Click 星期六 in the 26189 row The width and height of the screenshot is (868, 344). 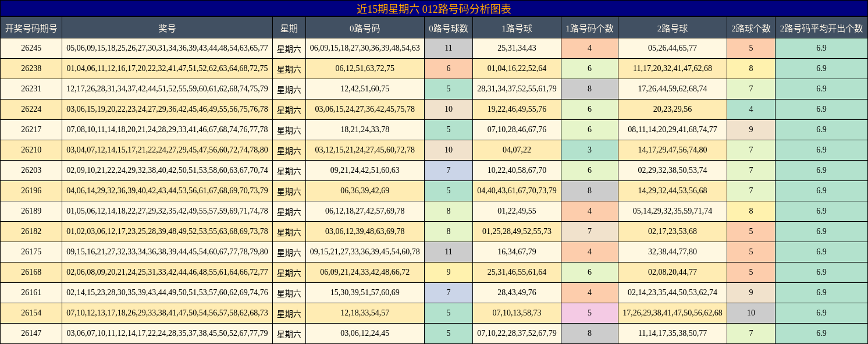[289, 212]
